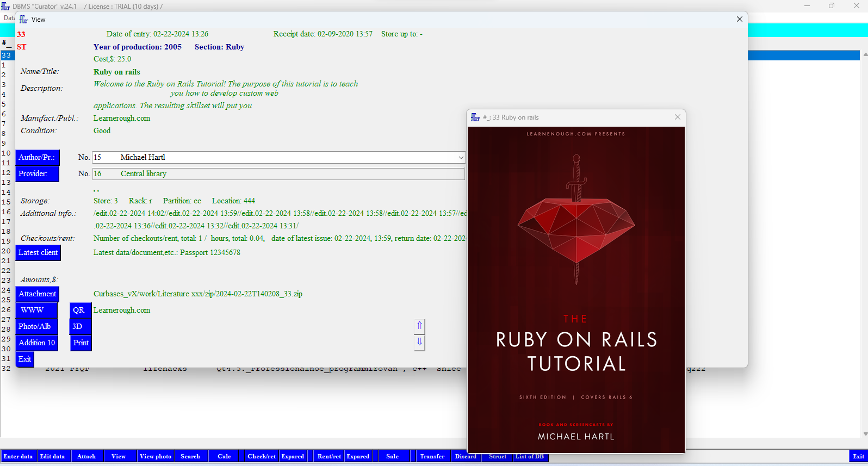The image size is (868, 466).
Task: Open the Addition 10 button
Action: [x=36, y=343]
